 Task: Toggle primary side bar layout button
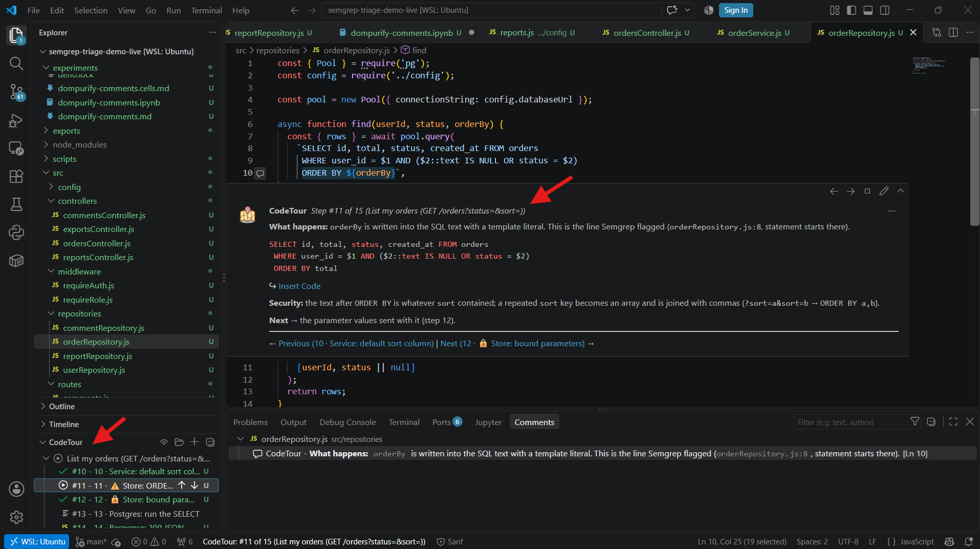[x=852, y=10]
